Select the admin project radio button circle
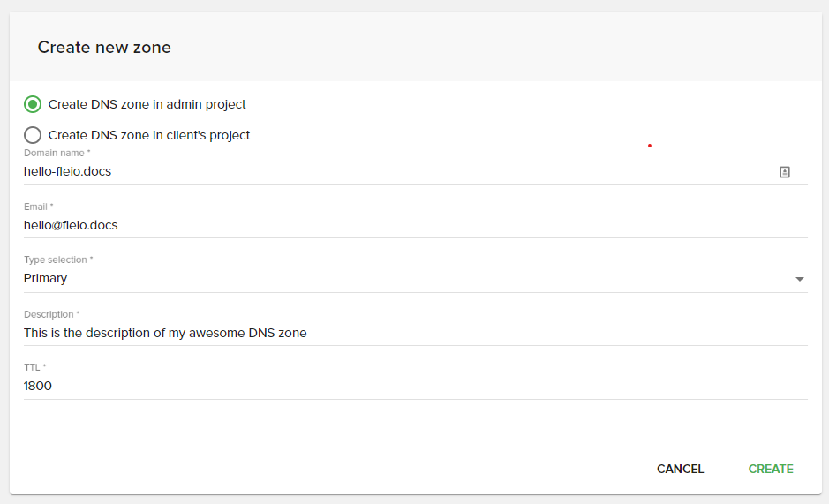829x504 pixels. [33, 104]
